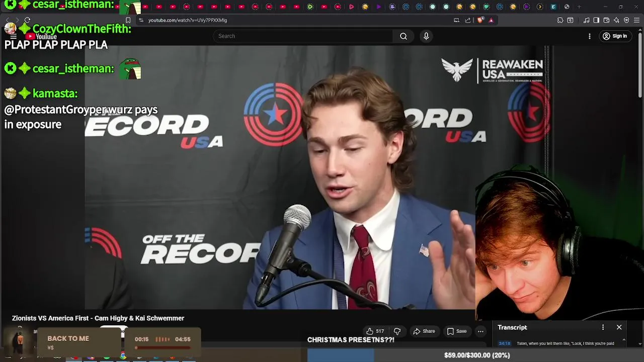Like the video with 517 likes
The image size is (644, 362).
click(x=375, y=331)
